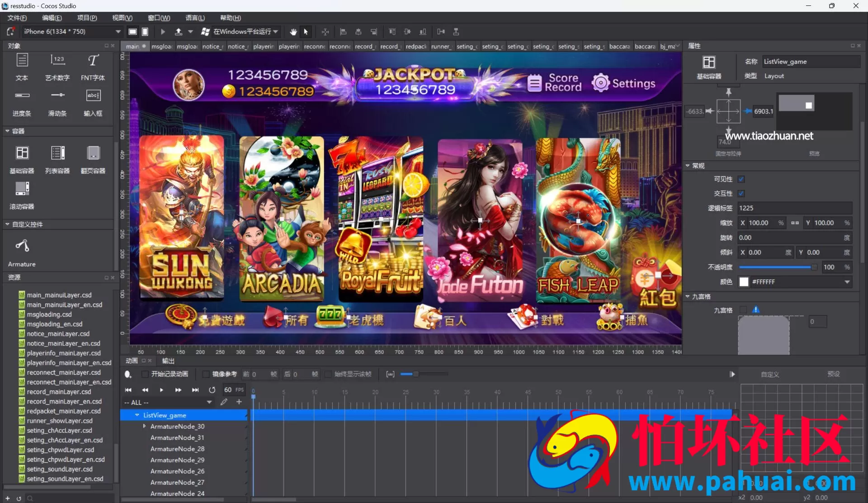The height and width of the screenshot is (503, 868).
Task: Pick the 滑动条 slider widget
Action: [57, 95]
